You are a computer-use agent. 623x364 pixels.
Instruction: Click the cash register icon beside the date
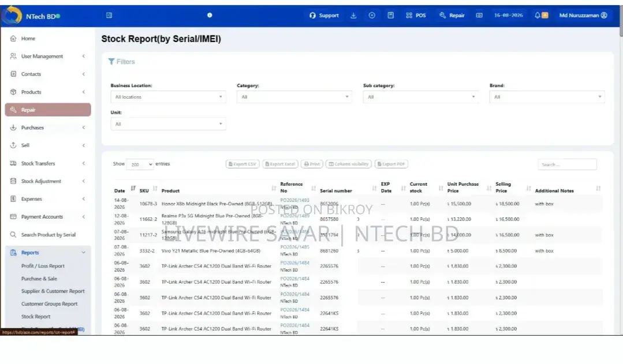479,16
